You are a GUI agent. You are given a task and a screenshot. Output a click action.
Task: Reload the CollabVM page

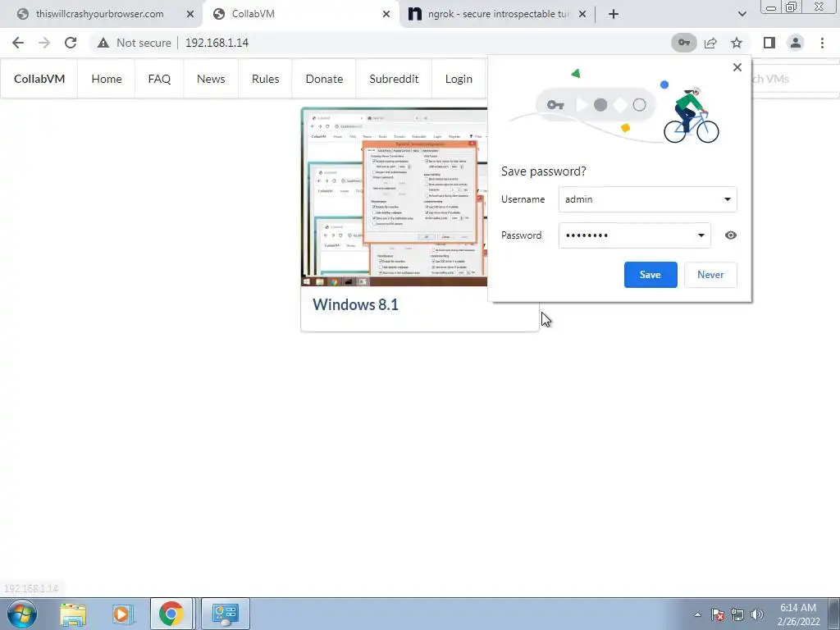[x=71, y=43]
